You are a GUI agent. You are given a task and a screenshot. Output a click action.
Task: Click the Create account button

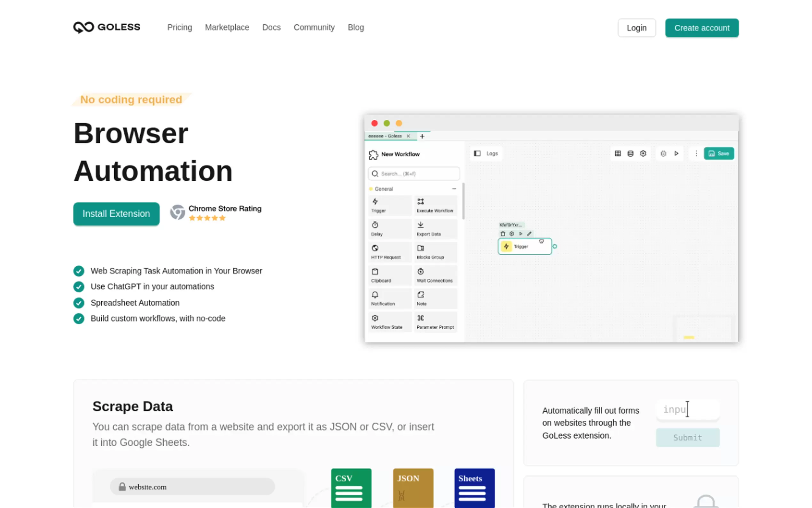[x=702, y=28]
